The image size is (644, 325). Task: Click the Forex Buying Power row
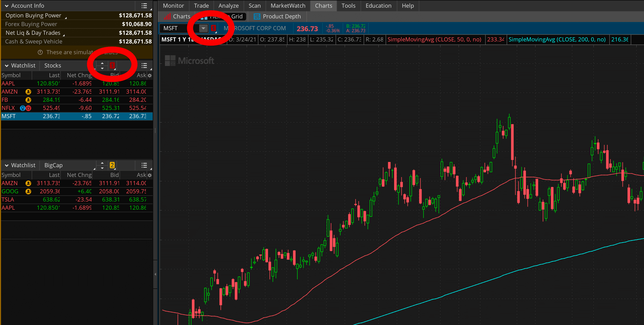tap(77, 24)
